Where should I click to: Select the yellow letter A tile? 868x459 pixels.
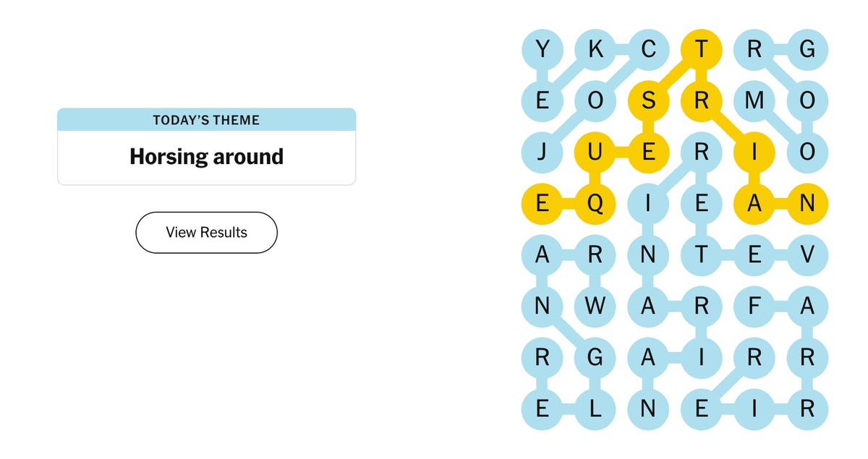point(754,205)
